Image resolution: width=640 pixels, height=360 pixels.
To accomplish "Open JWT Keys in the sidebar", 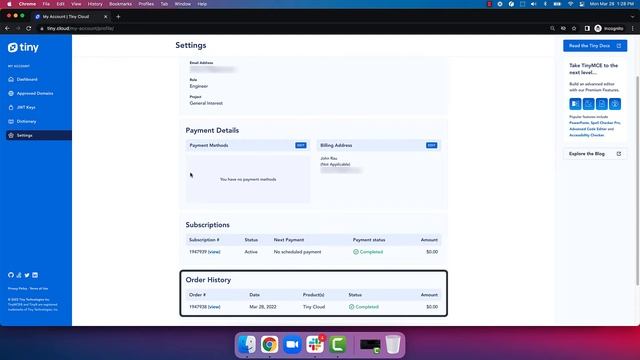I will [x=26, y=107].
